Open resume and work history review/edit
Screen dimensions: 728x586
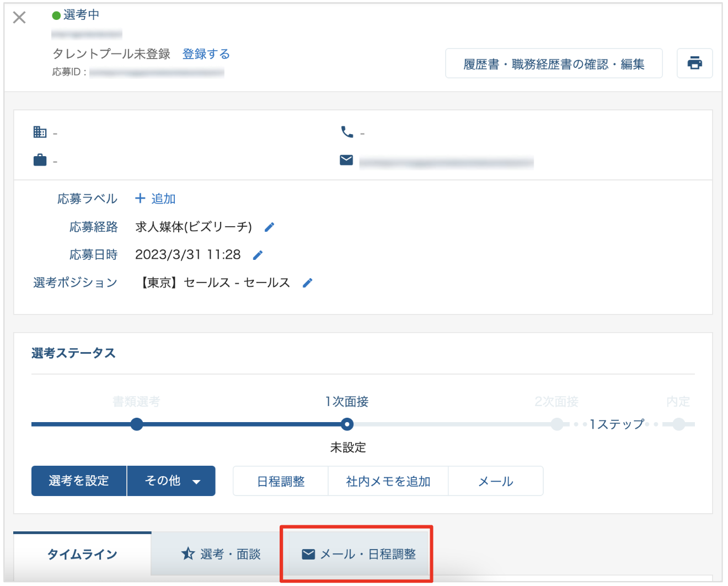[554, 63]
